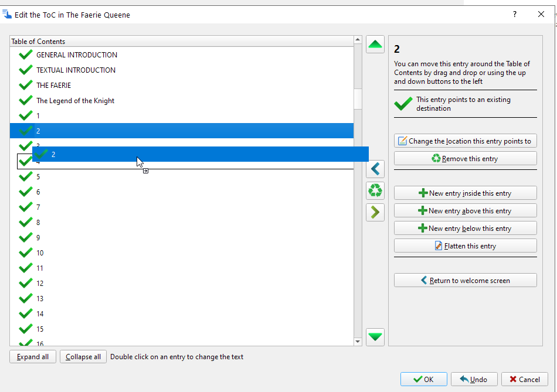
Task: Add a New entry inside this entry
Action: (x=466, y=193)
